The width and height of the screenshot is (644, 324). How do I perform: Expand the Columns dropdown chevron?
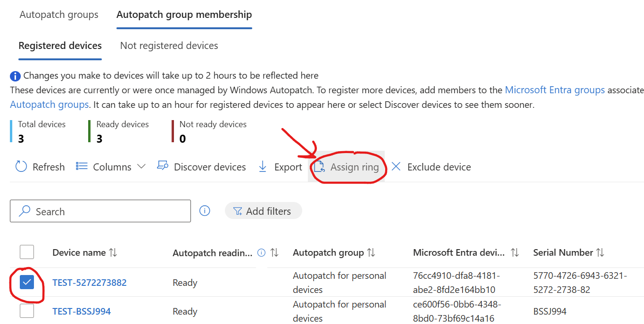(x=141, y=166)
